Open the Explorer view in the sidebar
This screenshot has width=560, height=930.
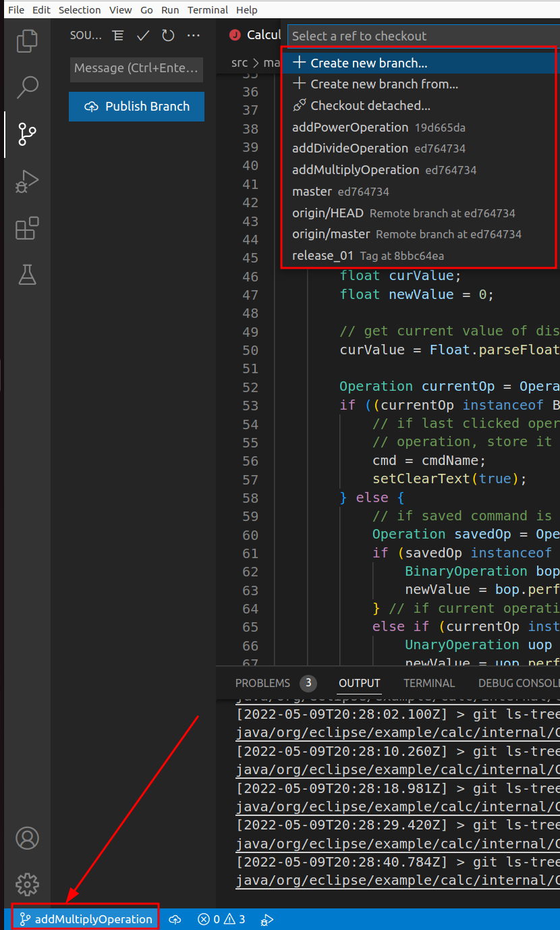pos(27,40)
